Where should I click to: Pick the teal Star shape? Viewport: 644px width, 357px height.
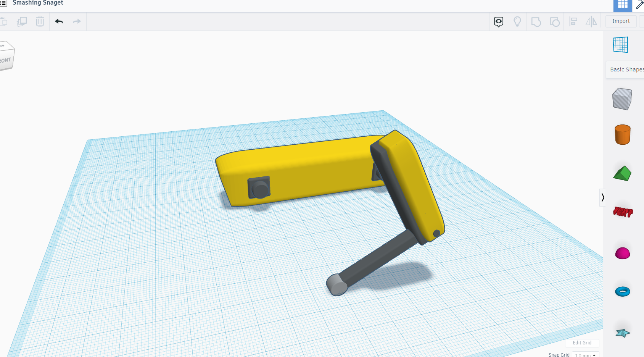point(623,333)
